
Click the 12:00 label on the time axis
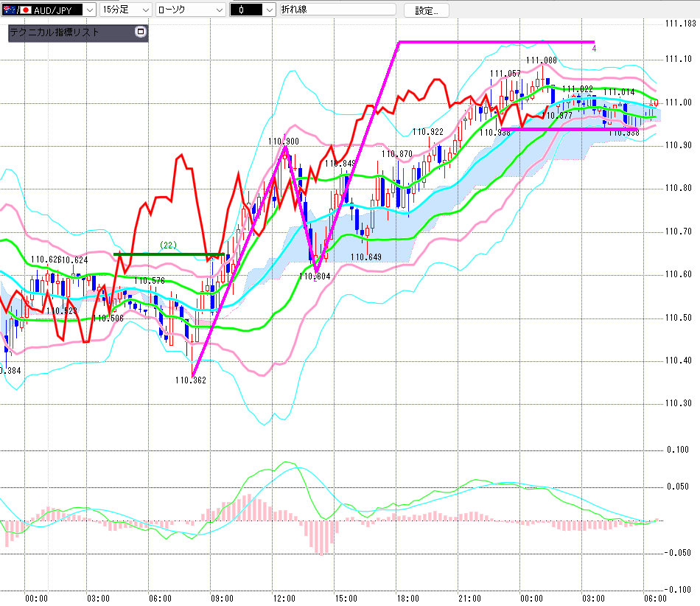pos(284,599)
